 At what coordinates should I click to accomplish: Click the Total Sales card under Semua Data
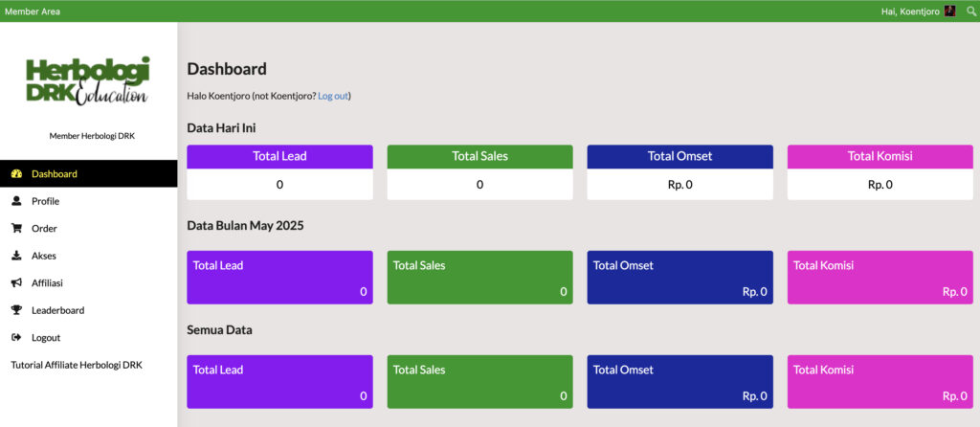click(480, 382)
